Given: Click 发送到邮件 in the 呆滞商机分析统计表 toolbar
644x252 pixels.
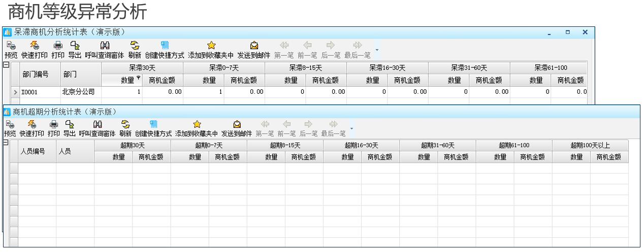Looking at the screenshot, I should [x=253, y=50].
